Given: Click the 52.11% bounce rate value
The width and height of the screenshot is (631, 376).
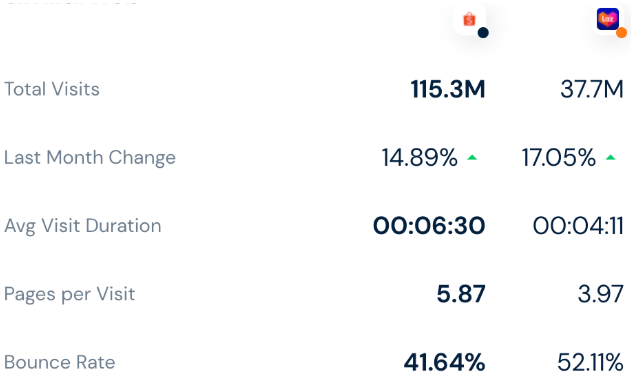Looking at the screenshot, I should point(590,362).
